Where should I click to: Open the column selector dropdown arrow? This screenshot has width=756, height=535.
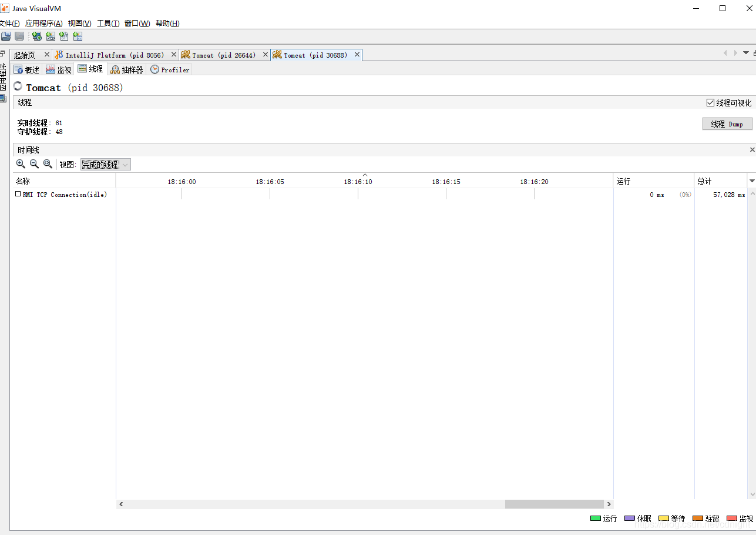752,180
